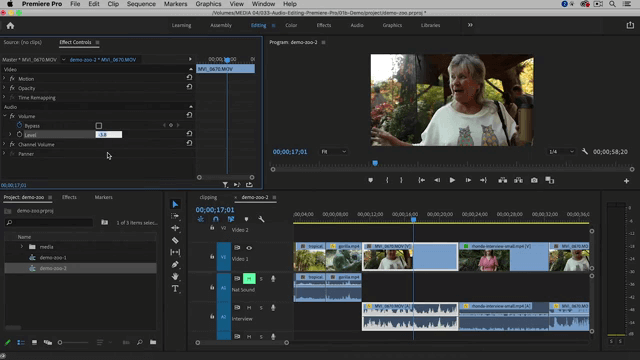Click the Extract button

[518, 180]
